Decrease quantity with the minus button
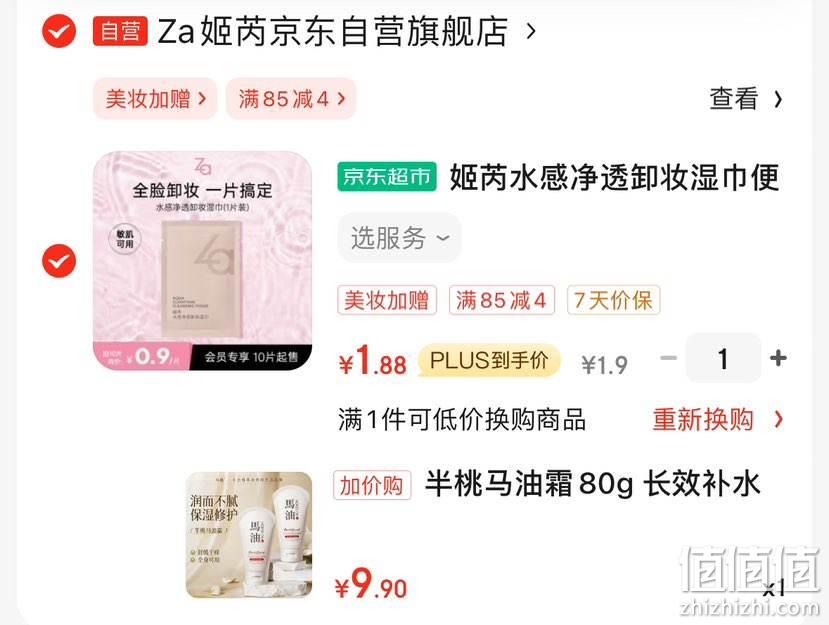This screenshot has width=829, height=625. [669, 358]
